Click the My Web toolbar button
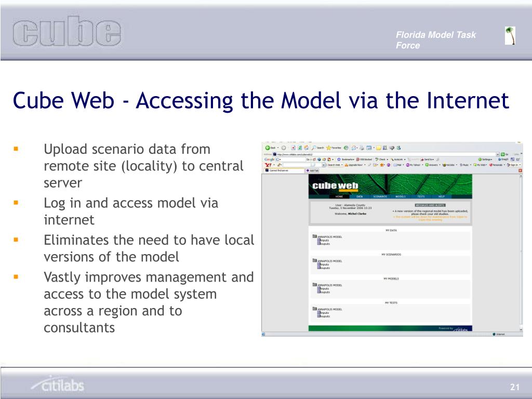 click(480, 165)
